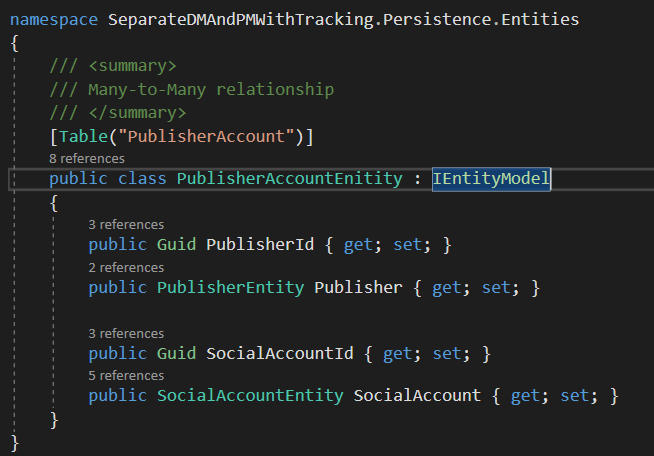Screen dimensions: 654x456
Task: Click the highlighted IEntityModel interface name
Action: tap(491, 180)
